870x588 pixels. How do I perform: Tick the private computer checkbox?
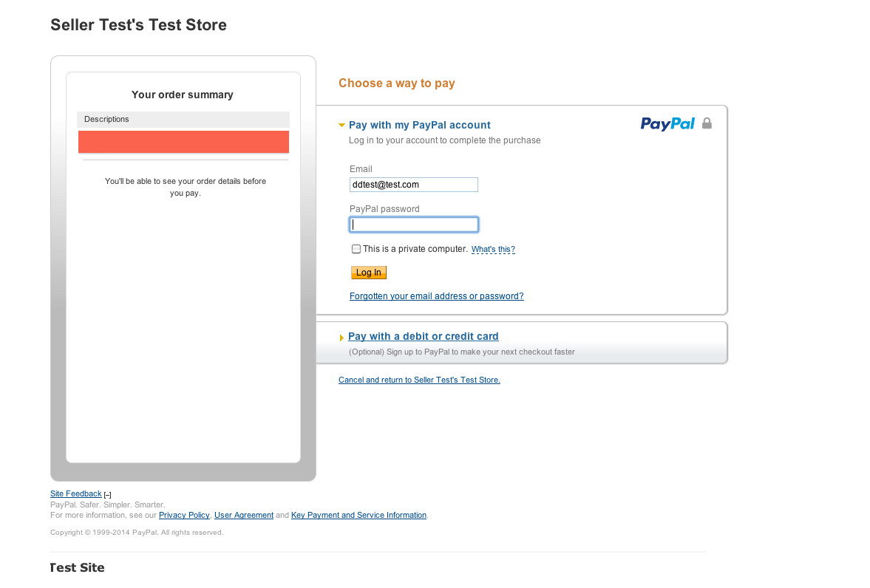(356, 249)
